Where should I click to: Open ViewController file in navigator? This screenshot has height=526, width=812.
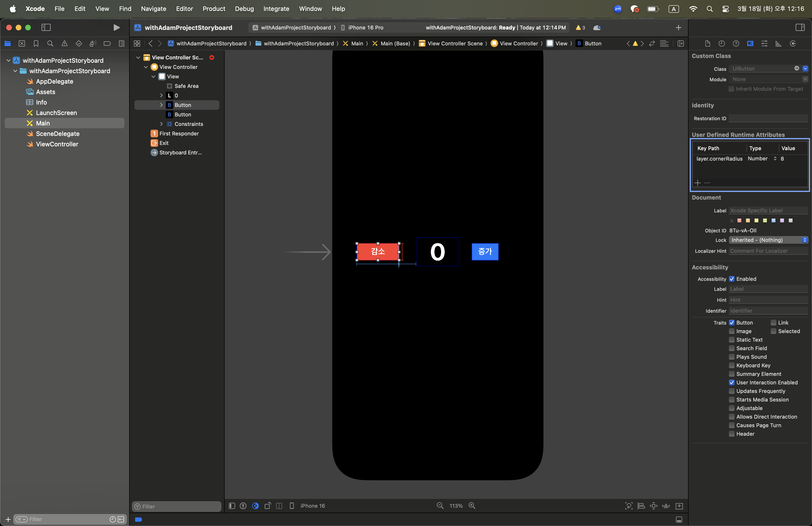click(57, 144)
